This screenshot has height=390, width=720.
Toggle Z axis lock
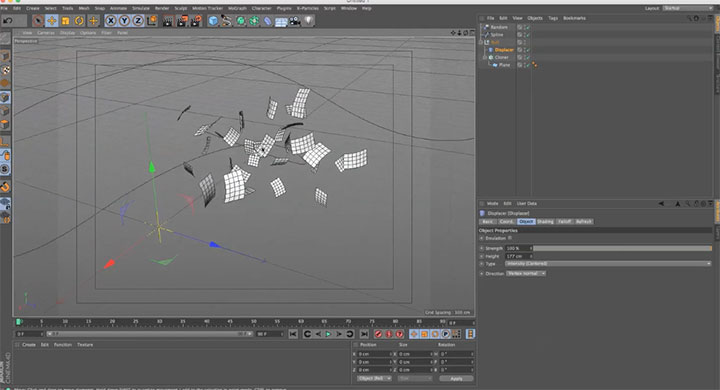pyautogui.click(x=138, y=21)
